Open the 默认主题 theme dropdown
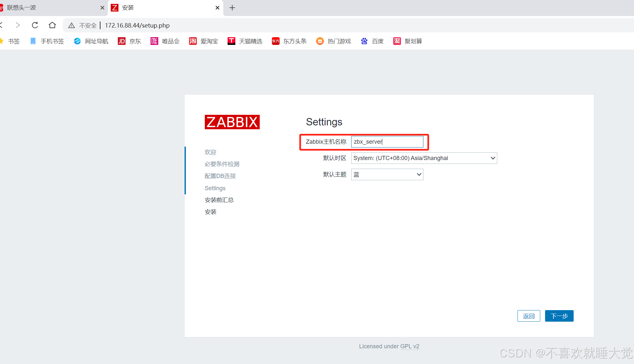The image size is (634, 364). [387, 174]
